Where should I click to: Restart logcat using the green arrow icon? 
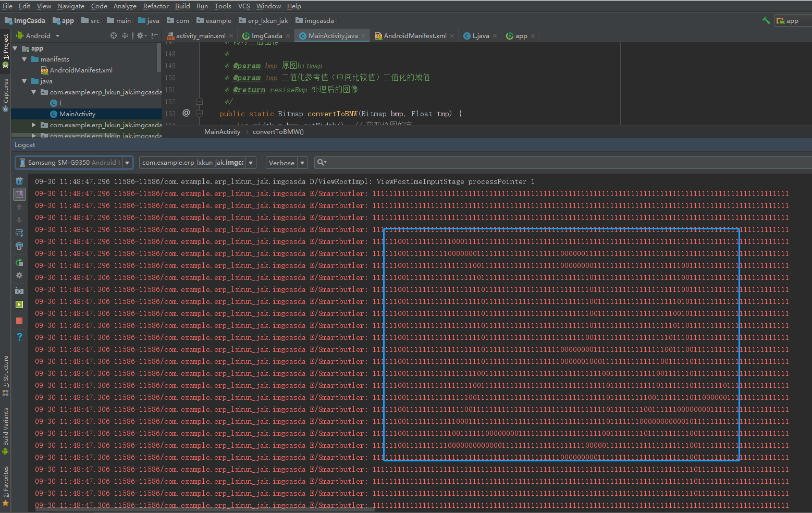[19, 263]
